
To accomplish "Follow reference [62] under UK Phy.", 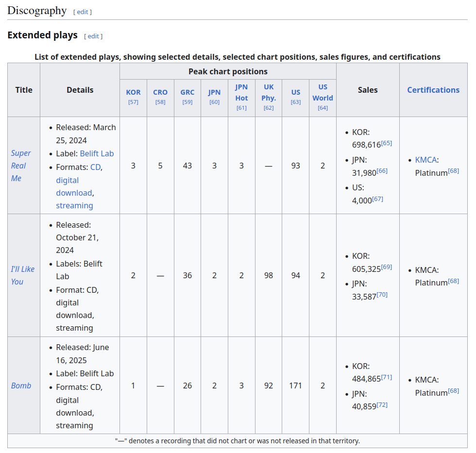I will 269,108.
